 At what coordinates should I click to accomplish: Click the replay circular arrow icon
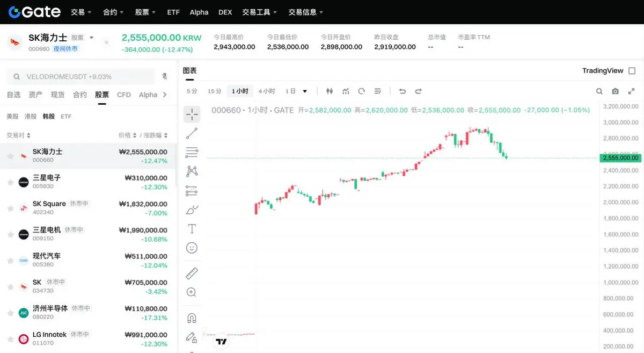361,91
